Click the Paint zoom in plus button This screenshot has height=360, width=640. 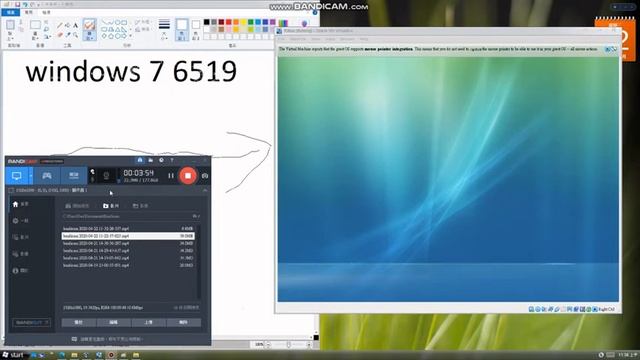(309, 345)
